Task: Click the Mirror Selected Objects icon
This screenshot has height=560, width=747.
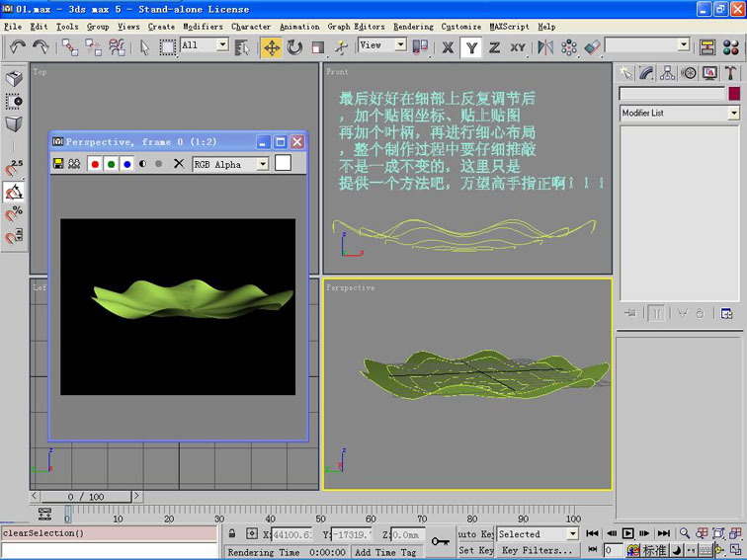Action: [x=545, y=47]
